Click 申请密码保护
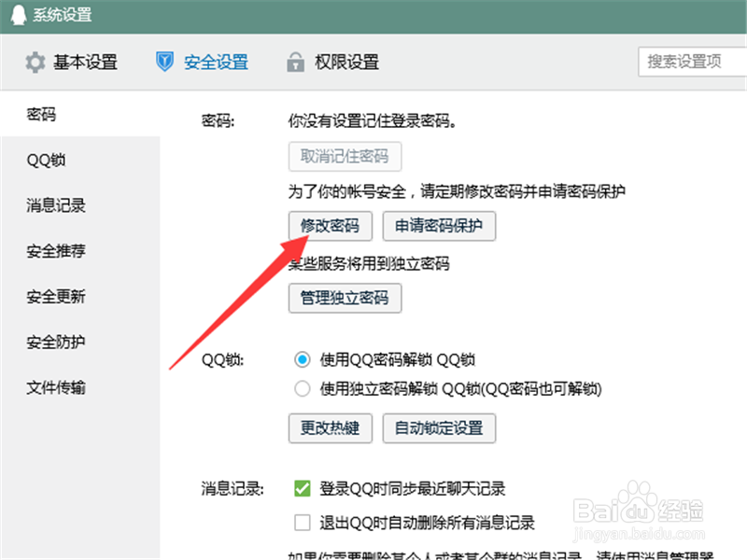The height and width of the screenshot is (560, 747). 440,226
